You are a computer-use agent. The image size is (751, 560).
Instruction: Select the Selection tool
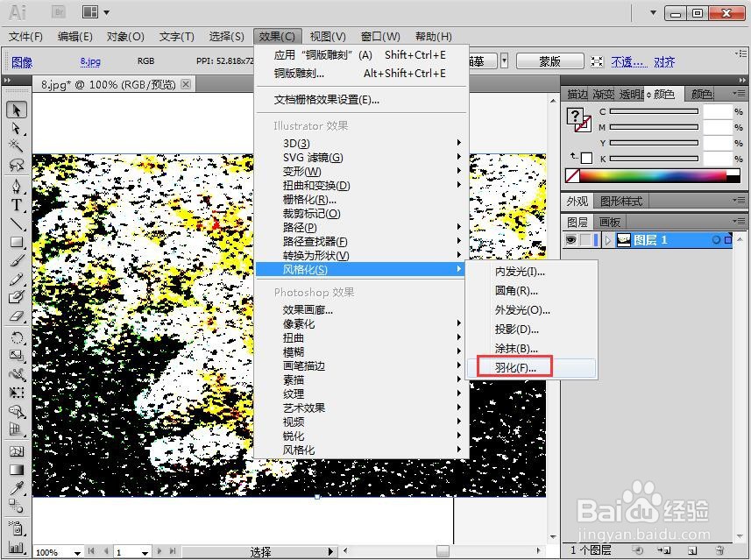click(x=16, y=109)
